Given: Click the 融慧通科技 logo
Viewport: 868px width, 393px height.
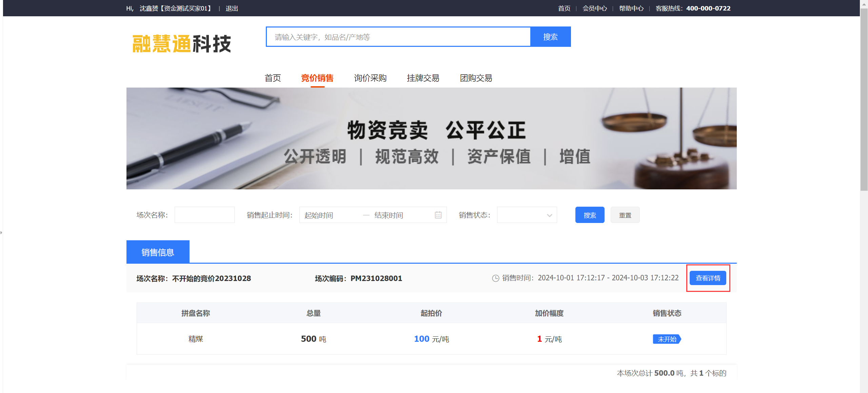Looking at the screenshot, I should [181, 44].
